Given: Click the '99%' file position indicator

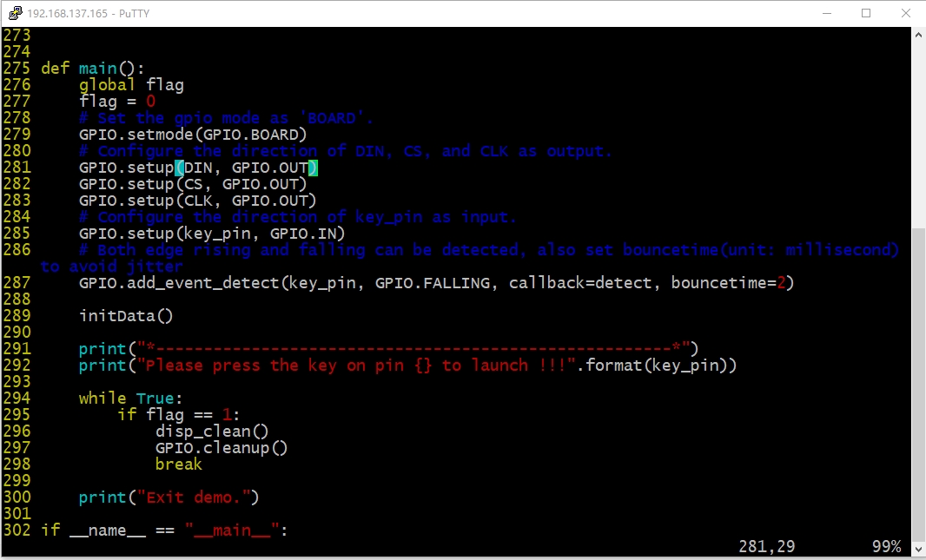Looking at the screenshot, I should [x=886, y=546].
